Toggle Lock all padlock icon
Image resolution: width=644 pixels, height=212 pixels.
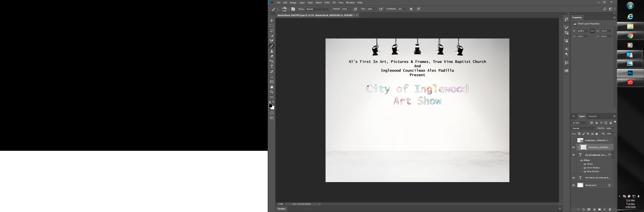point(597,134)
